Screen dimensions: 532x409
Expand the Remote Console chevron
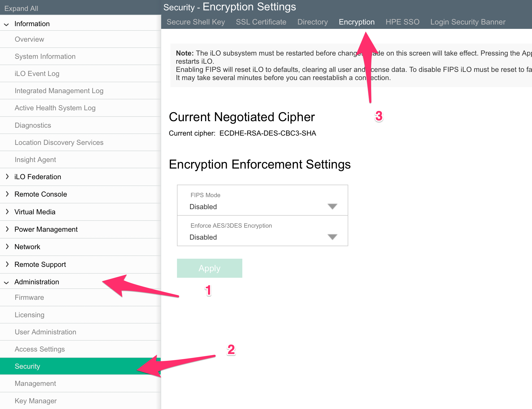(7, 194)
